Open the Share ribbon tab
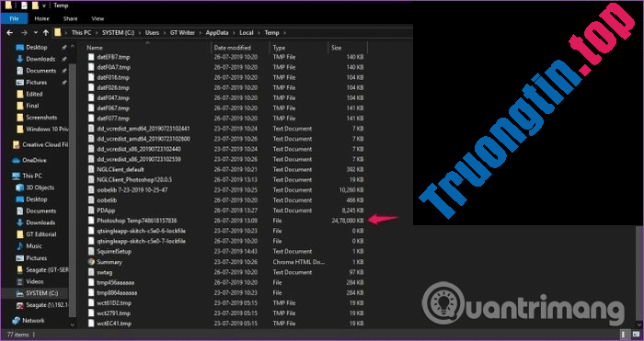Viewport: 644px width, 341px height. (70, 18)
